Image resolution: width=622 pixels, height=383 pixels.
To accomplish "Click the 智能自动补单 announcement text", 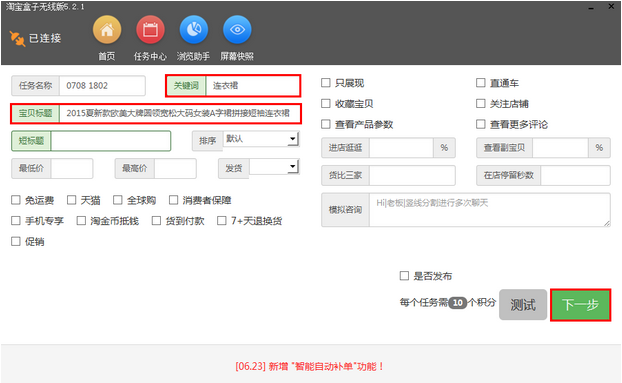I will (309, 366).
